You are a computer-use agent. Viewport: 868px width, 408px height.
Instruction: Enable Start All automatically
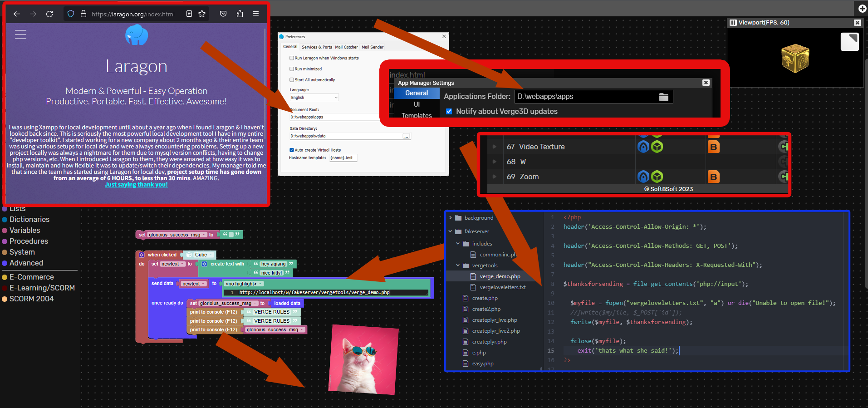coord(292,80)
